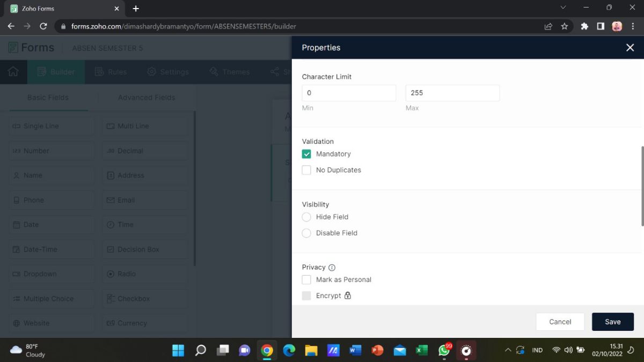Image resolution: width=644 pixels, height=362 pixels.
Task: Click the Max character limit field
Action: [452, 93]
